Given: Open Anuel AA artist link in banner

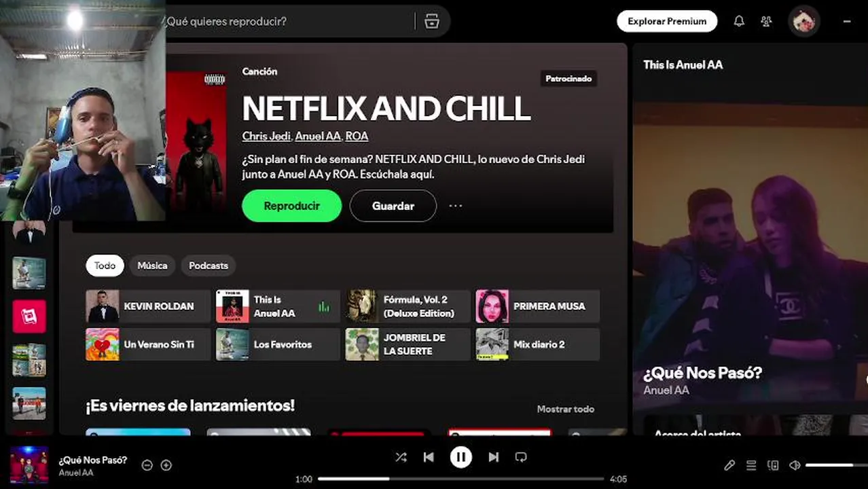Looking at the screenshot, I should tap(318, 136).
